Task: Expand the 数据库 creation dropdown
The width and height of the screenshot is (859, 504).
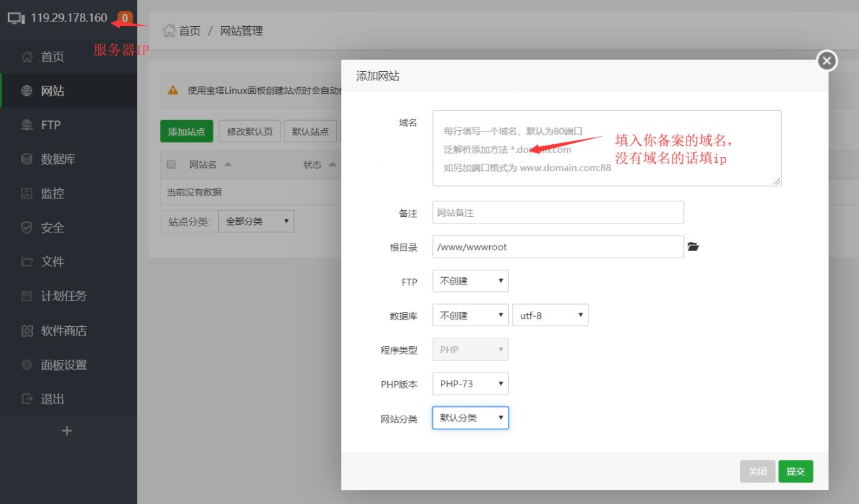Action: pyautogui.click(x=470, y=315)
